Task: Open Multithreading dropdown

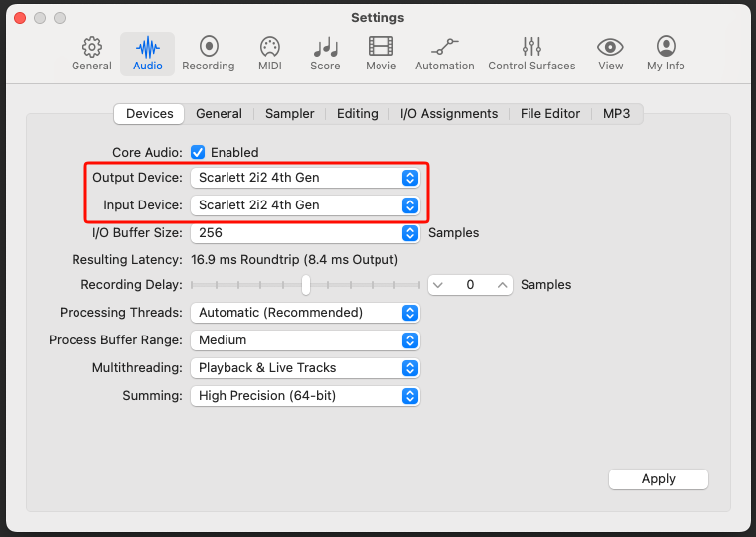Action: [305, 368]
